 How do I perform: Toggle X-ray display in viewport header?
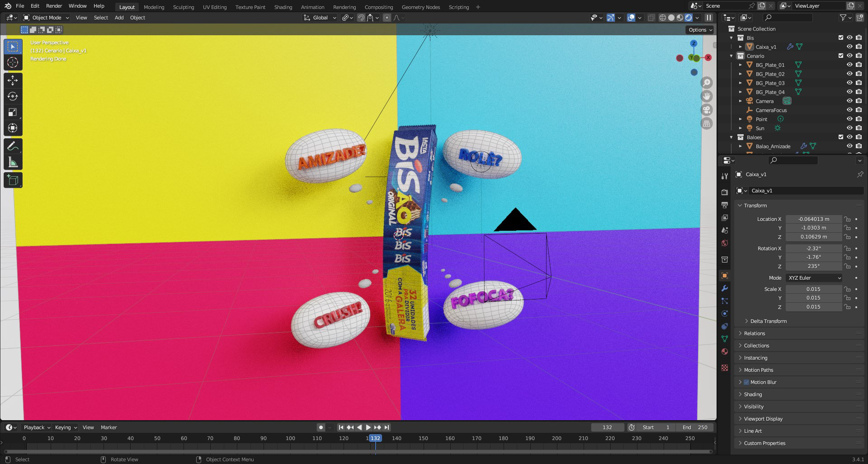point(651,18)
